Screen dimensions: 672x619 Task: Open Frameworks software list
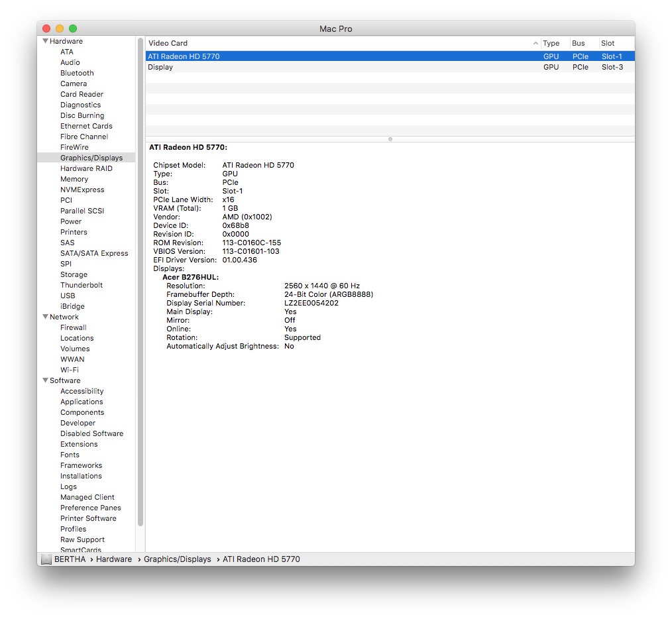(81, 465)
